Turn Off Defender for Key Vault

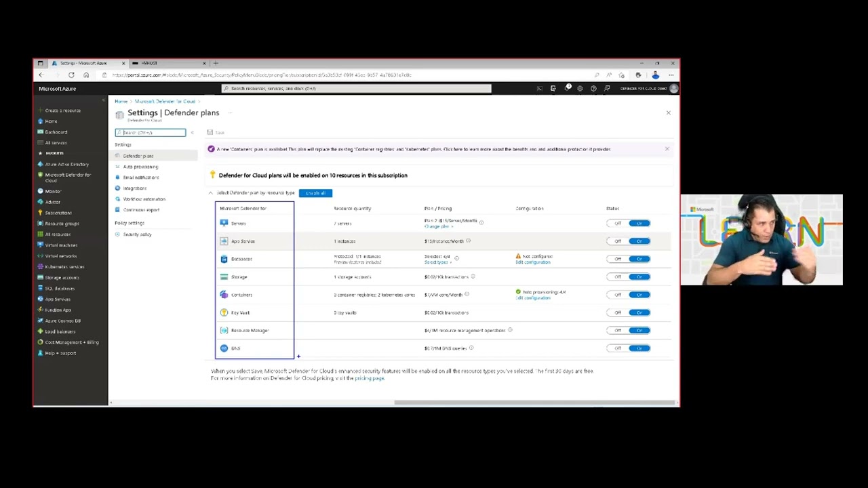click(617, 312)
